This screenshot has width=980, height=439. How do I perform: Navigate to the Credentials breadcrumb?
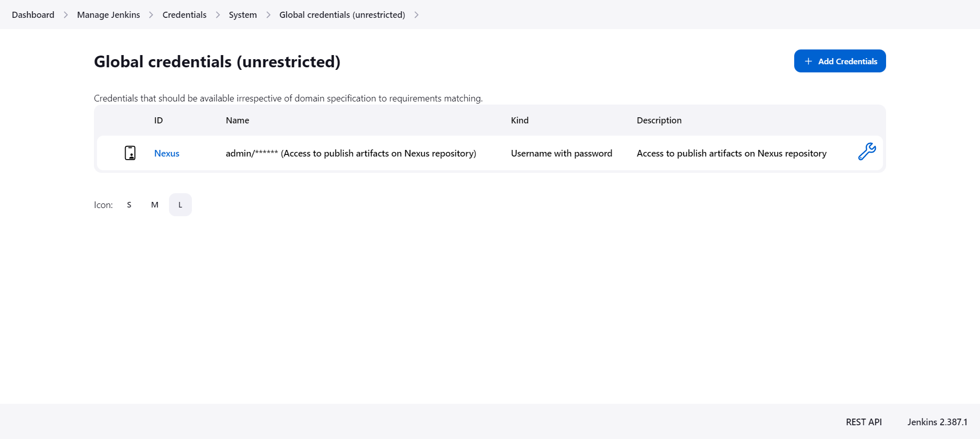pyautogui.click(x=184, y=15)
